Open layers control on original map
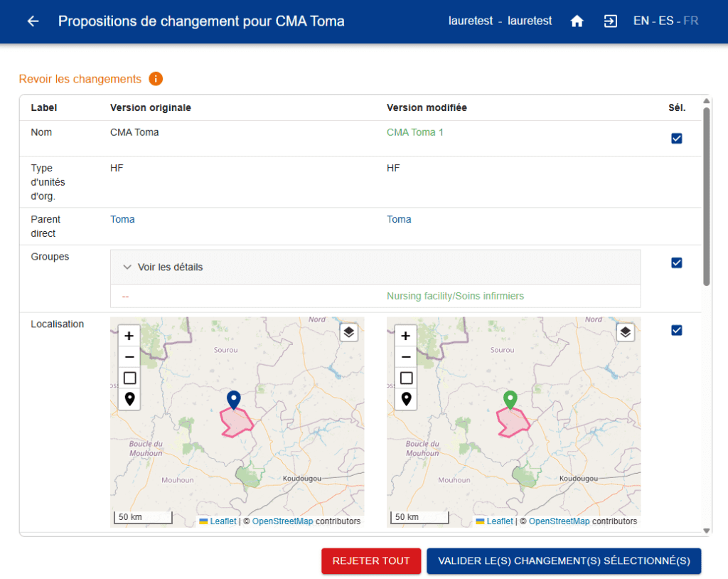The height and width of the screenshot is (579, 728). tap(348, 332)
